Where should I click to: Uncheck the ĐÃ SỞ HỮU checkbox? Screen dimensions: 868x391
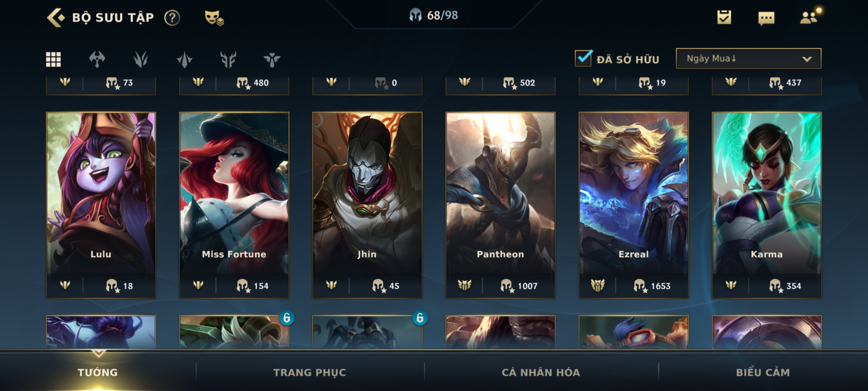tap(583, 58)
